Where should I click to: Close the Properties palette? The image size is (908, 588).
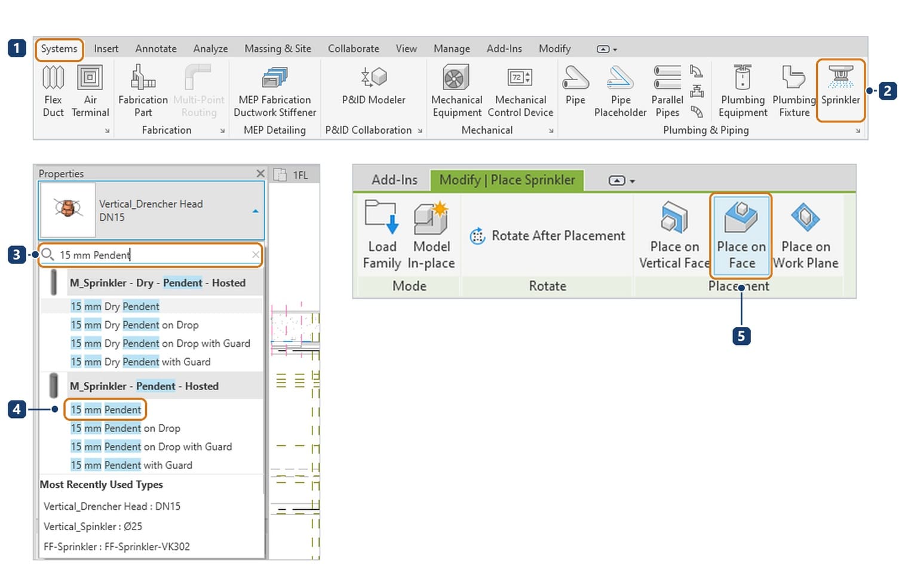pyautogui.click(x=260, y=174)
